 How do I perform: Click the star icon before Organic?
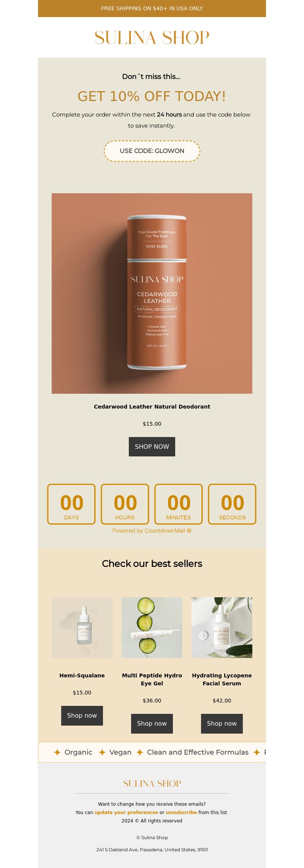(57, 752)
